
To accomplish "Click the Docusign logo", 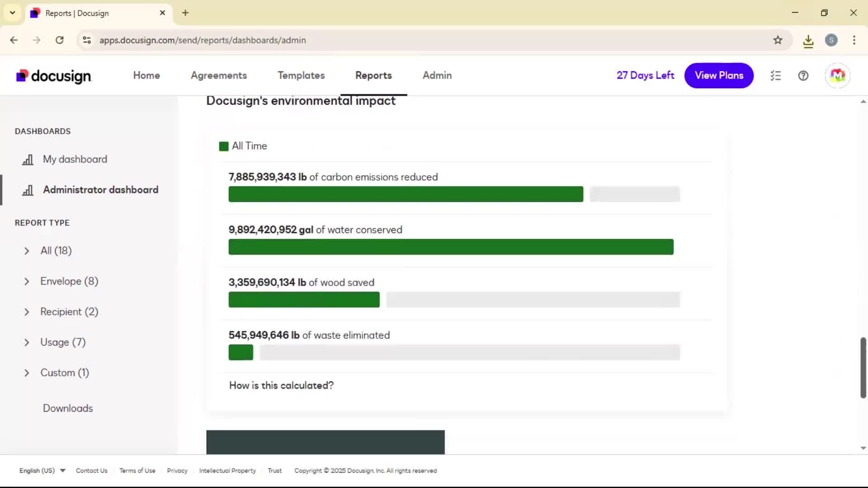I will point(53,76).
